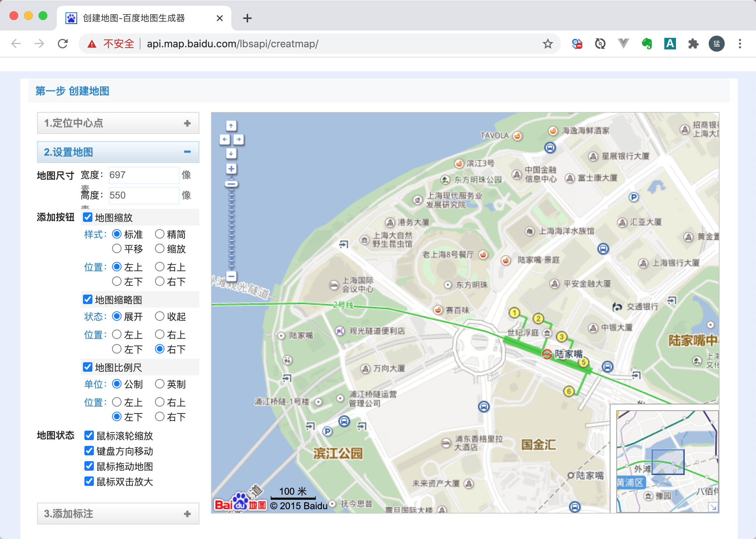Viewport: 756px width, 539px height.
Task: Click the 宽度 width input field
Action: pos(144,175)
